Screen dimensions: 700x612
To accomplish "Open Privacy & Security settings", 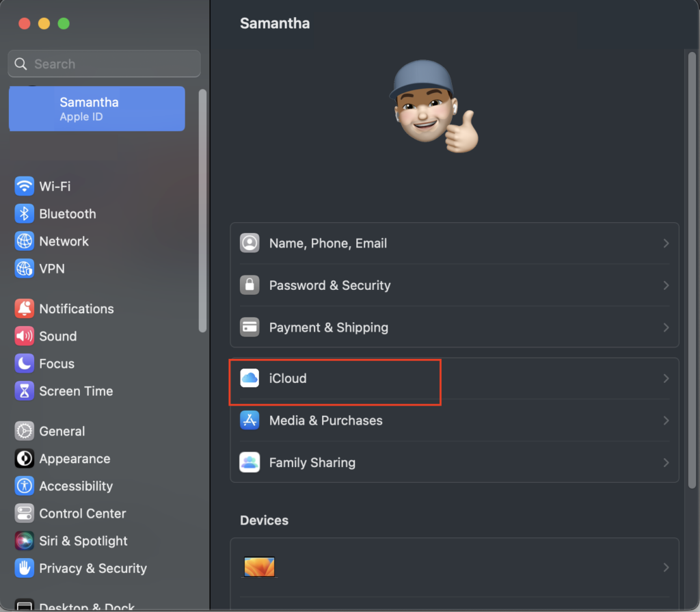I will [92, 568].
